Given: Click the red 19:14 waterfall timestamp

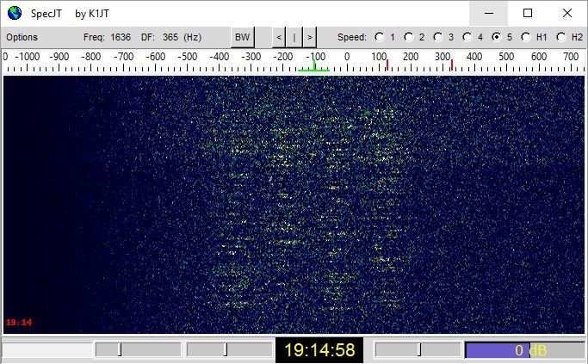Looking at the screenshot, I should click(19, 322).
